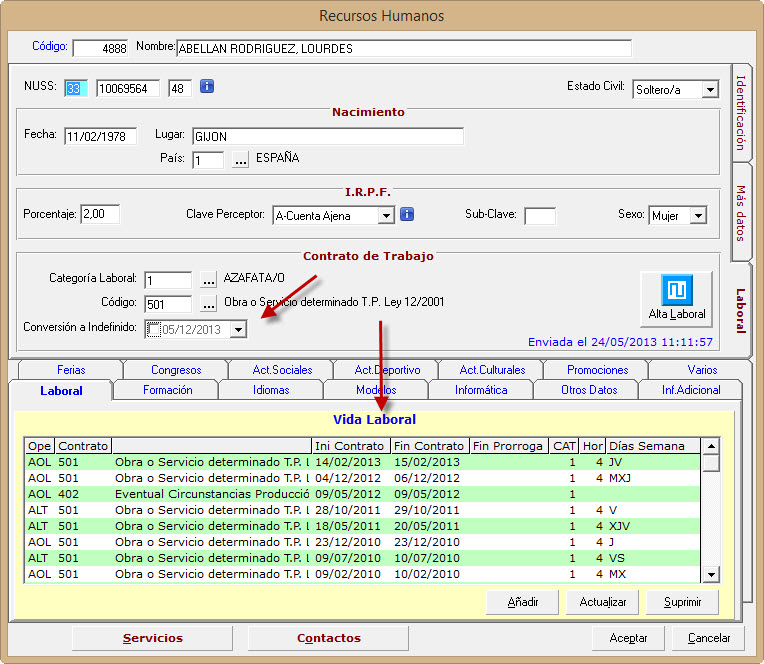The height and width of the screenshot is (664, 764).
Task: Select row with Ini Contrato 18/05/2011
Action: 363,526
